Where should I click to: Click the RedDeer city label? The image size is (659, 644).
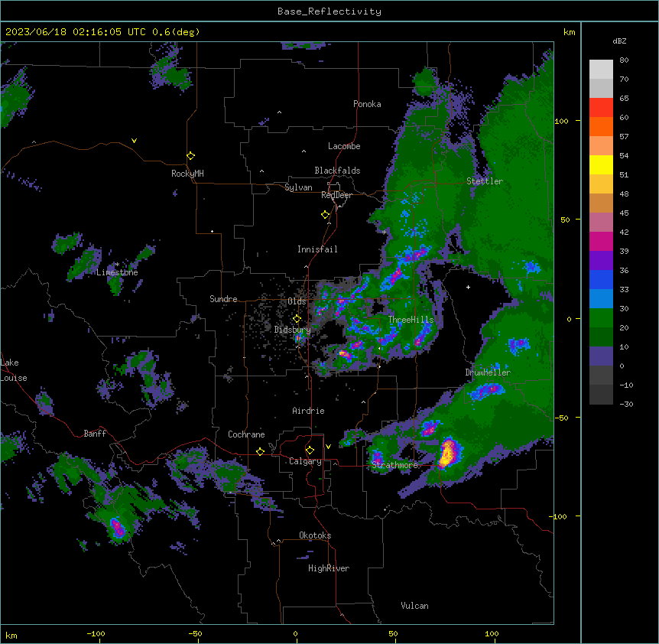click(336, 195)
